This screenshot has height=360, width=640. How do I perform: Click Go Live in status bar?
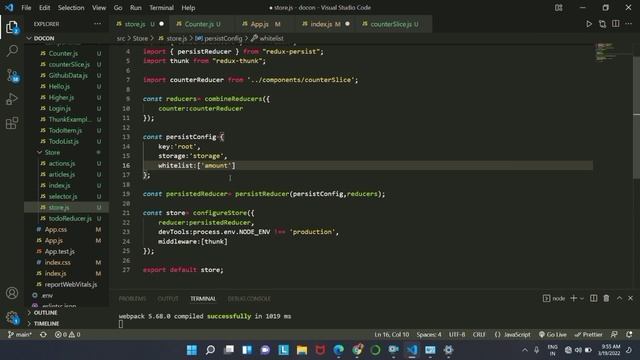coord(553,334)
